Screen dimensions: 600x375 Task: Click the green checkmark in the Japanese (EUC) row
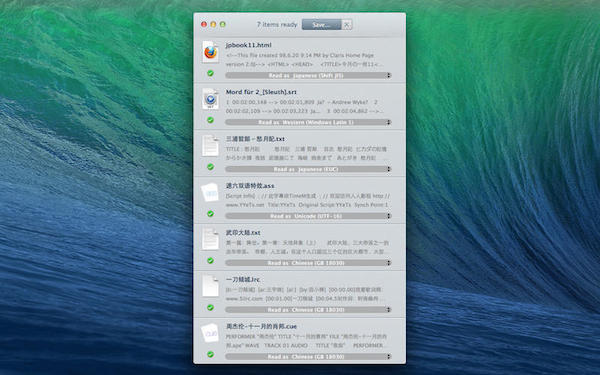tap(210, 167)
